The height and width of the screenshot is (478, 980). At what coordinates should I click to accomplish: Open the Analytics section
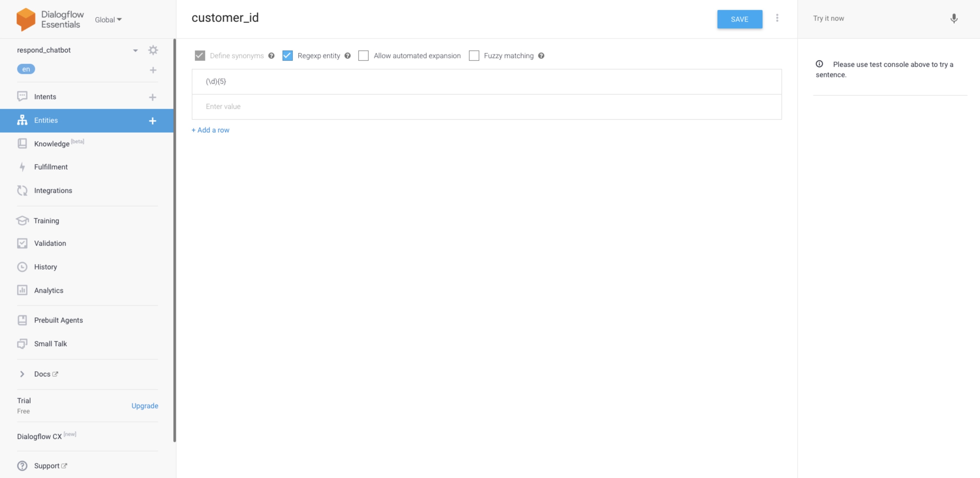[49, 290]
